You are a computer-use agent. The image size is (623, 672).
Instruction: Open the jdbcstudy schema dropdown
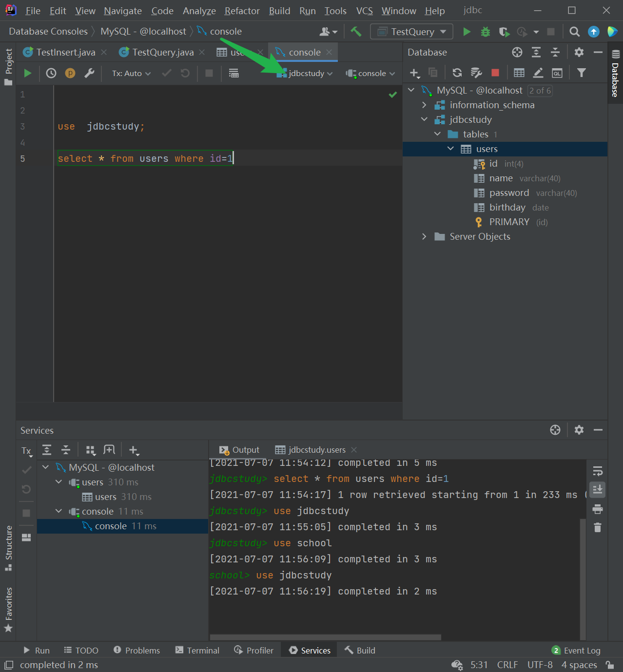point(305,73)
